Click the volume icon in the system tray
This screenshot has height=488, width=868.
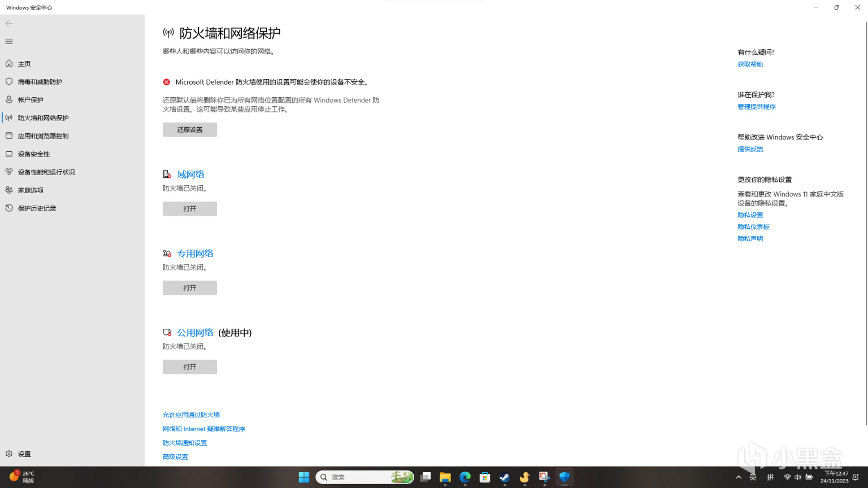click(x=798, y=477)
